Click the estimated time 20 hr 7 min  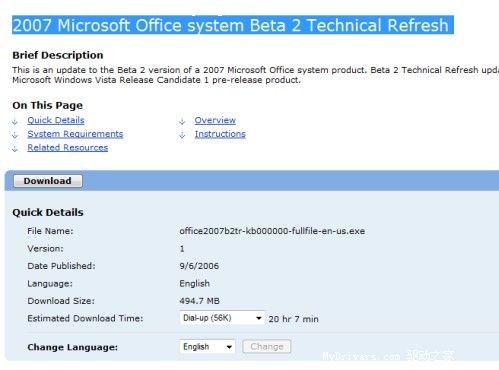click(x=293, y=319)
